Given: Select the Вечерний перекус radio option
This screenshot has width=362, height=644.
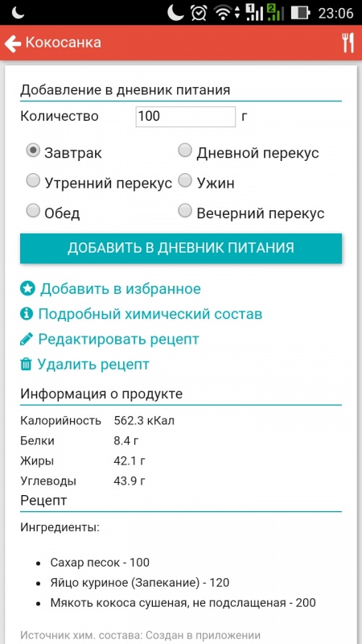Looking at the screenshot, I should (185, 211).
